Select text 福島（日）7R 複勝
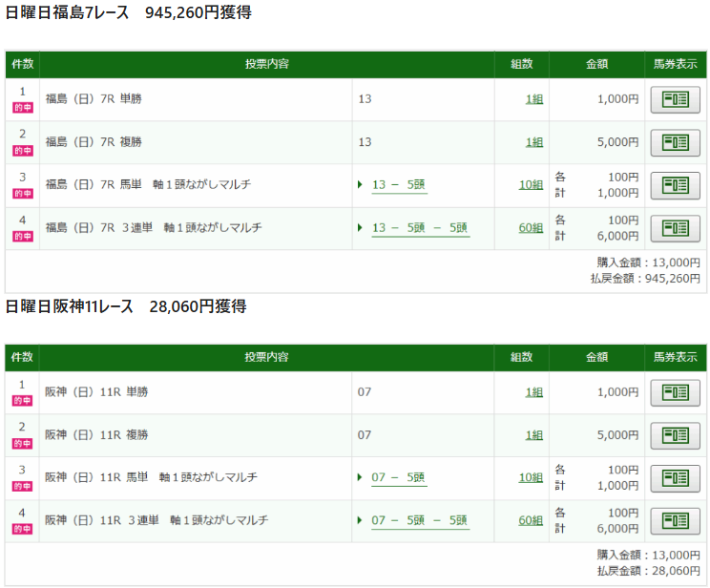Screen dimensions: 710x588 tap(94, 142)
